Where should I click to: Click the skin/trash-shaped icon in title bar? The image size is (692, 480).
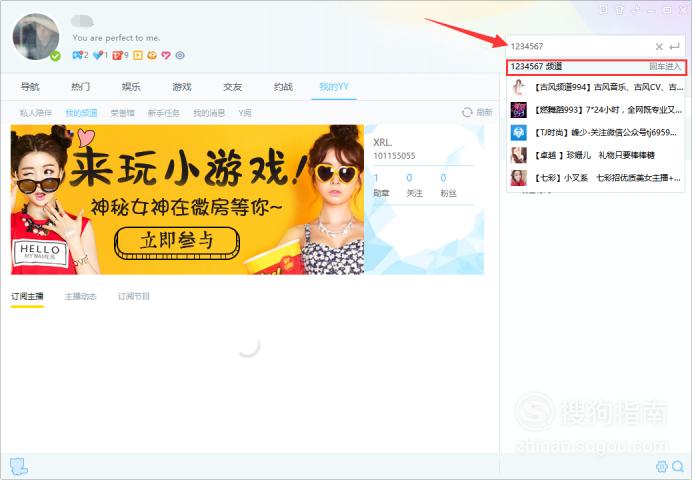[x=620, y=10]
